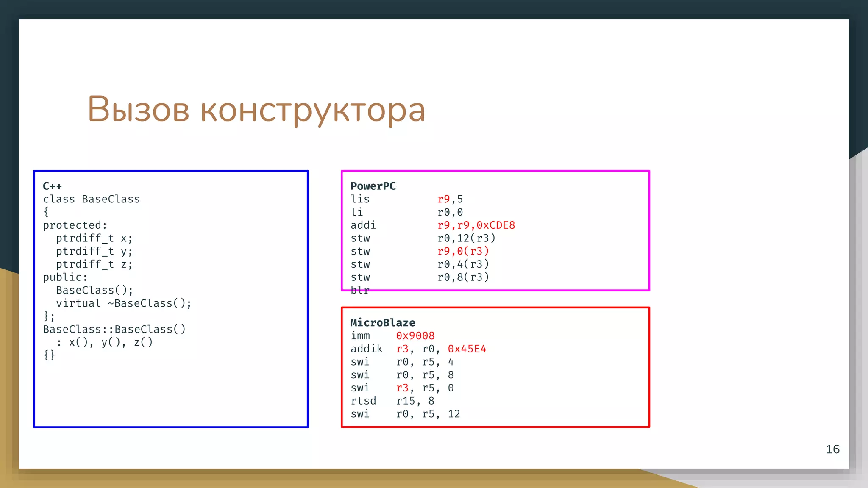Click the 'MicroBlaze' heading
The height and width of the screenshot is (488, 868).
383,323
